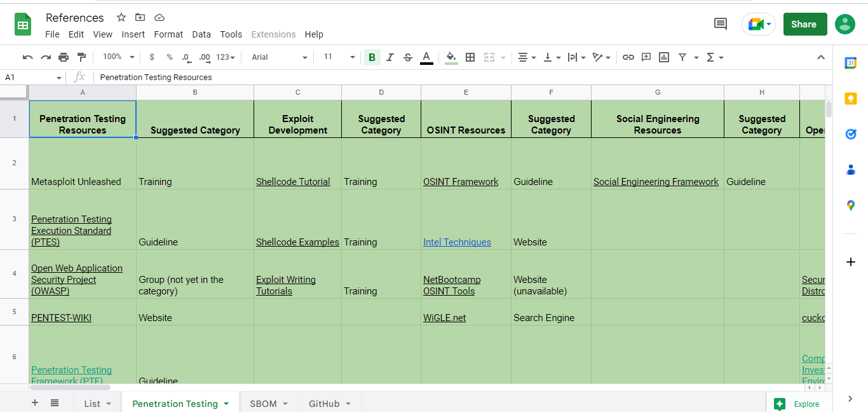Click the Create a filter icon
The width and height of the screenshot is (868, 412).
682,57
